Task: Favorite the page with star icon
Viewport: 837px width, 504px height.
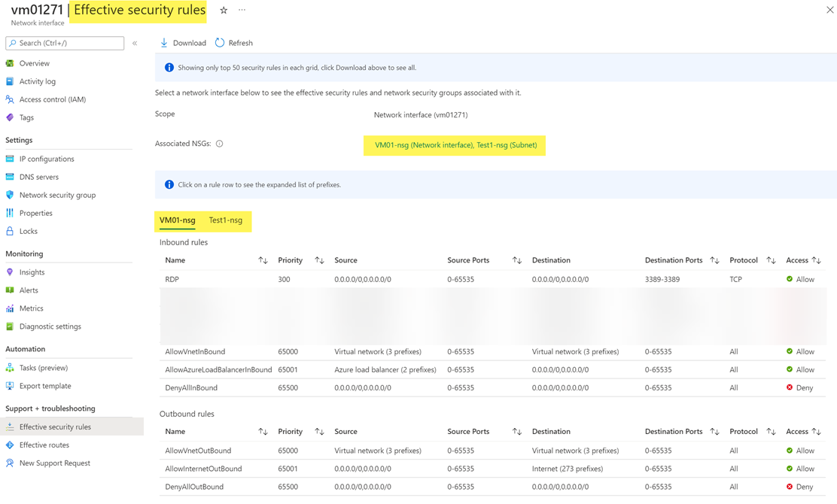Action: pos(224,10)
